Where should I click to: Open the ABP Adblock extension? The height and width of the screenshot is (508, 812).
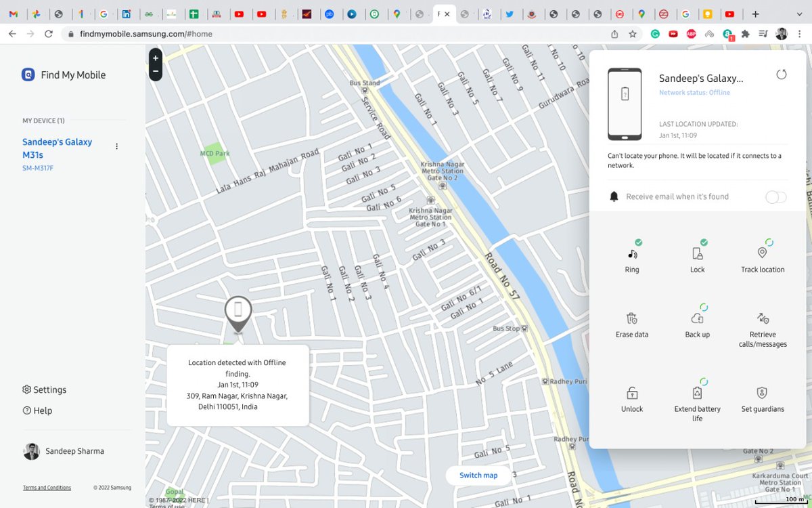(x=692, y=34)
